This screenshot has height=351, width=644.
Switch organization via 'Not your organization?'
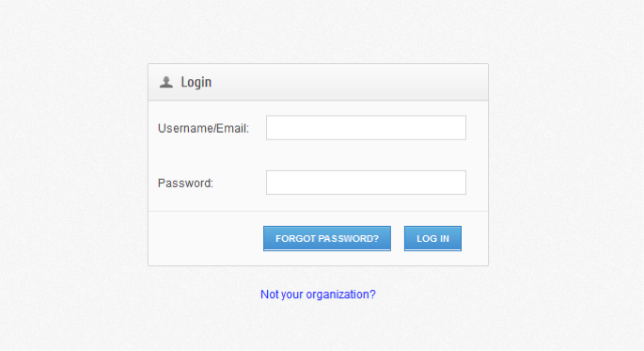coord(318,295)
